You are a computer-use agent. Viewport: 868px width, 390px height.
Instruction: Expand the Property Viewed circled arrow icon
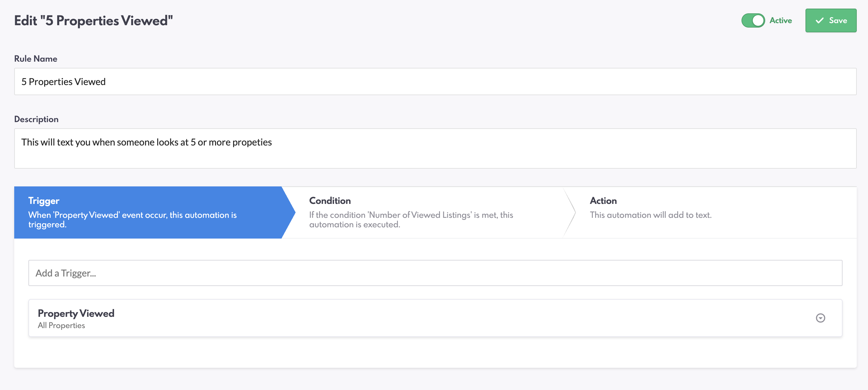(820, 318)
